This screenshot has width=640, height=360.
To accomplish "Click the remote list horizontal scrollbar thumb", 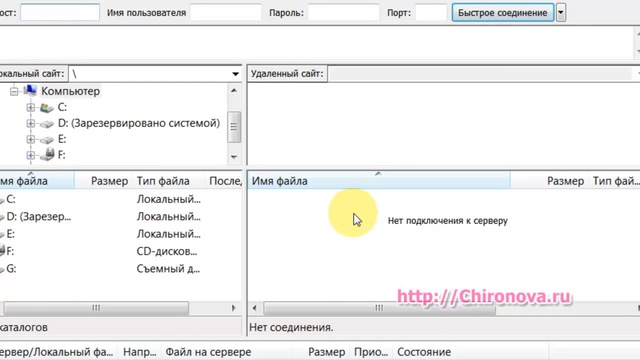I will 379,308.
